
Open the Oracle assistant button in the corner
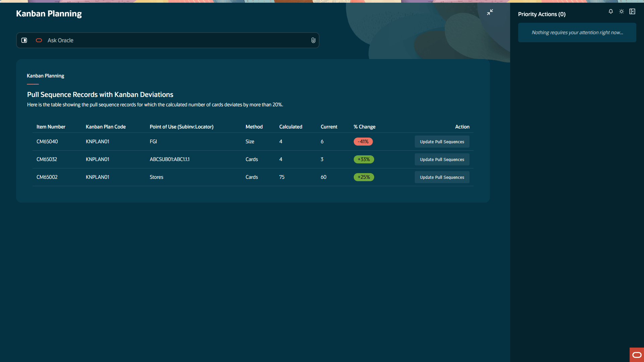(637, 355)
